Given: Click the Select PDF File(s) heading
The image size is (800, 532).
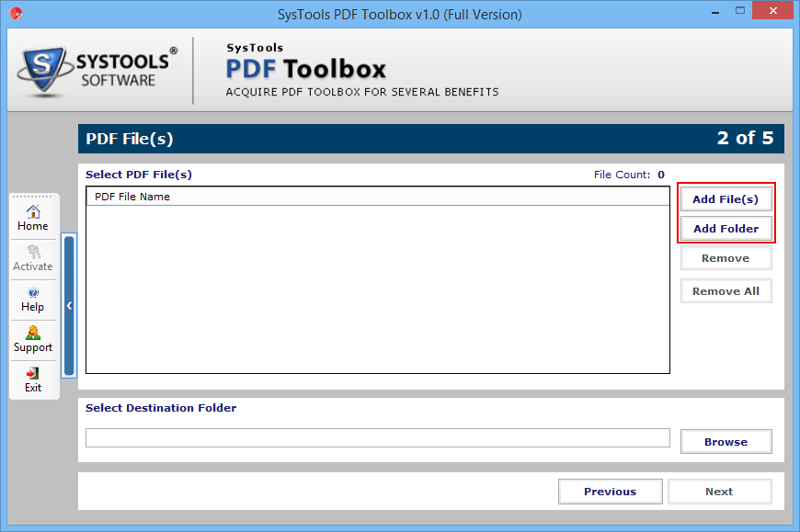Looking at the screenshot, I should coord(139,175).
